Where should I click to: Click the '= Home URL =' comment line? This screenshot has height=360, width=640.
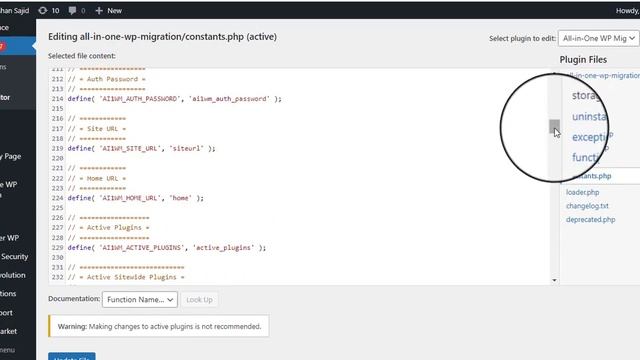coord(97,178)
